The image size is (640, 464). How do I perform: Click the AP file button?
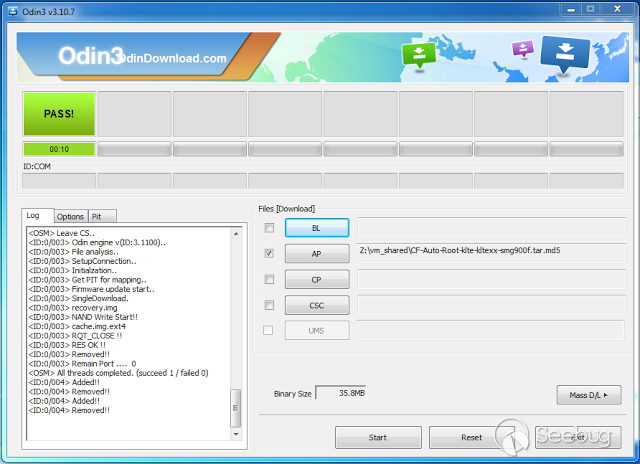pyautogui.click(x=317, y=254)
